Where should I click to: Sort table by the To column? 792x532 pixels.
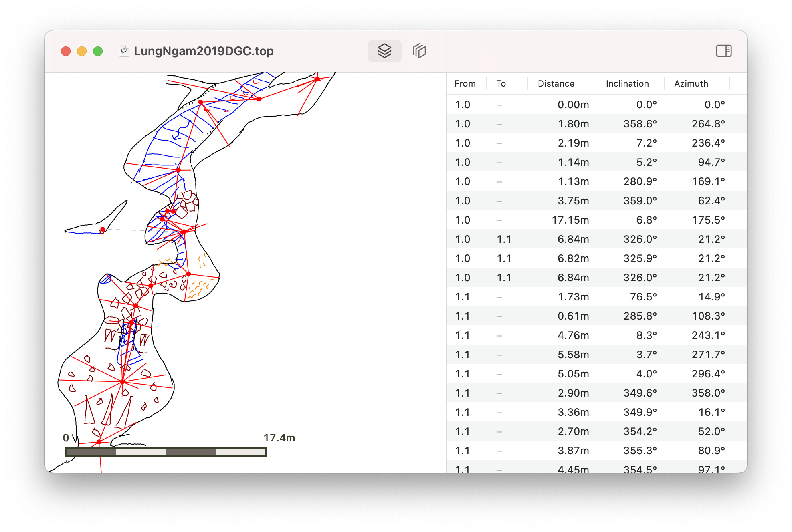(501, 83)
